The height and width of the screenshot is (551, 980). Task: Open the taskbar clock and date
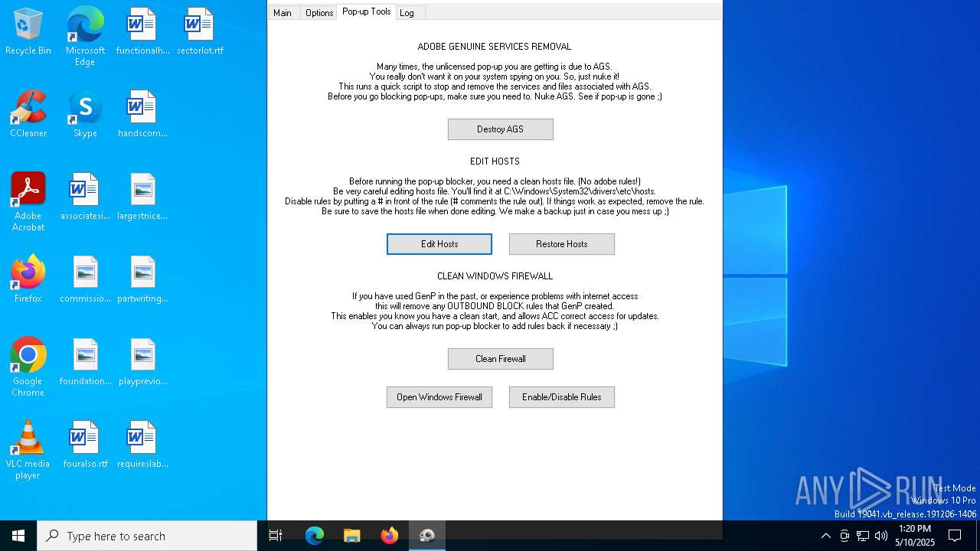click(x=915, y=536)
